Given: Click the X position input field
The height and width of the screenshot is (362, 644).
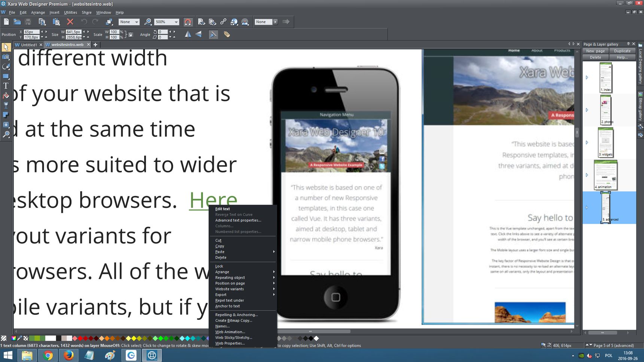Looking at the screenshot, I should click(31, 32).
